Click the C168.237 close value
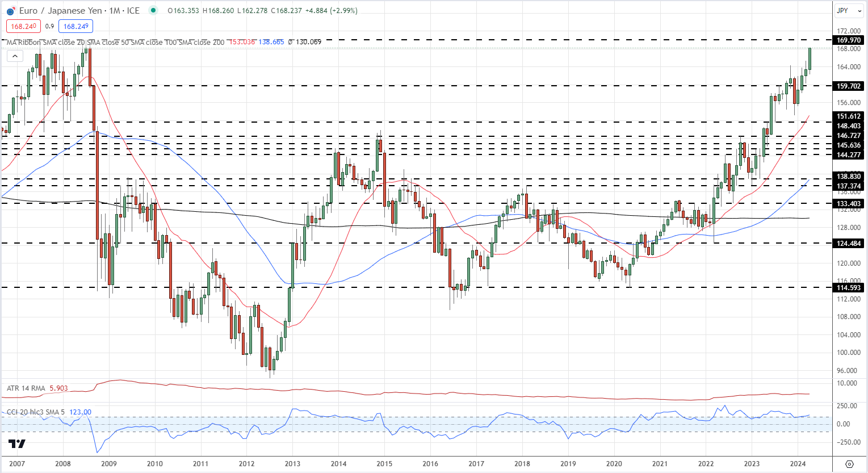This screenshot has height=473, width=868. [x=286, y=10]
